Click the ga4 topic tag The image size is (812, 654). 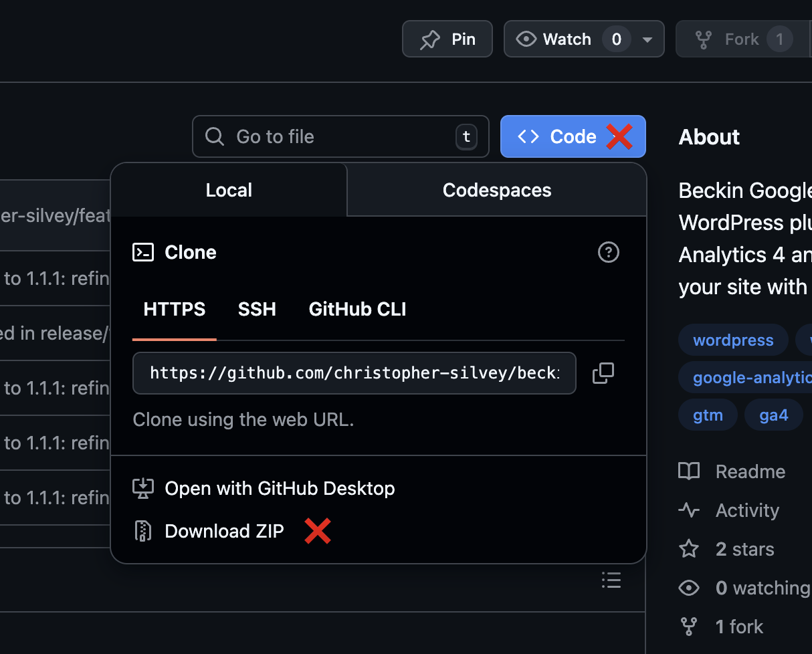pos(773,415)
